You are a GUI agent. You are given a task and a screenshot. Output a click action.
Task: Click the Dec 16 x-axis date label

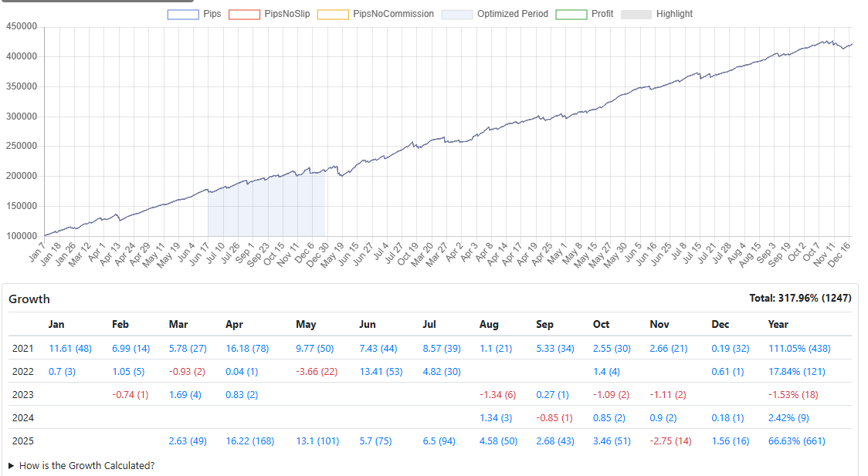[x=839, y=255]
